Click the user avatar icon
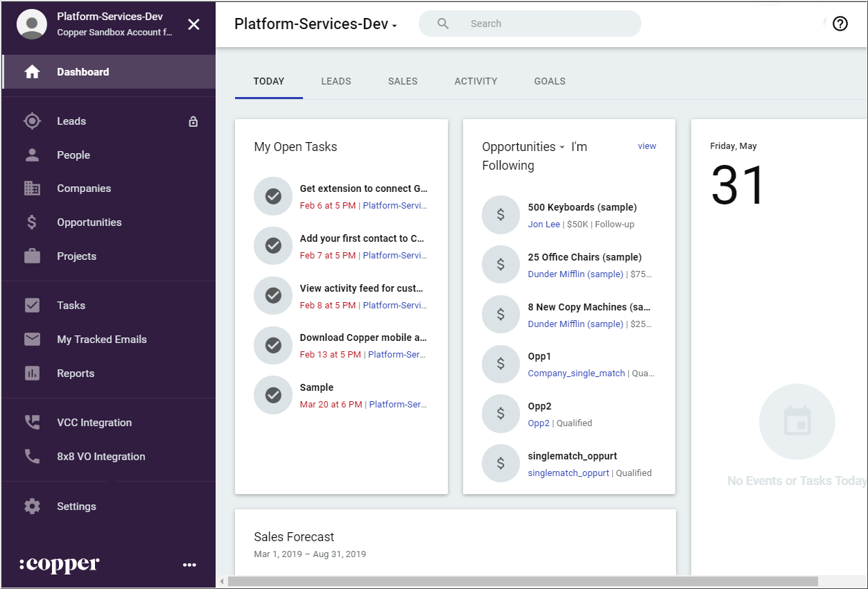Screen dimensions: 868x589 32,24
